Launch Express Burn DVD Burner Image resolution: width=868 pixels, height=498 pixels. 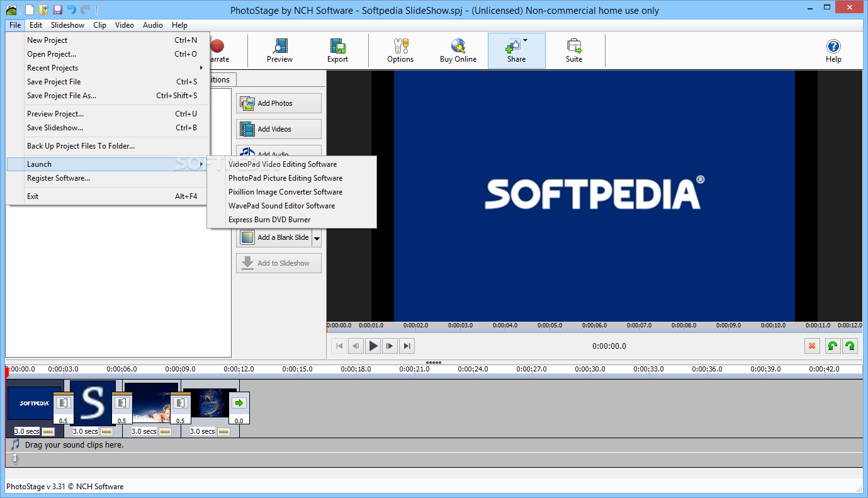click(291, 220)
